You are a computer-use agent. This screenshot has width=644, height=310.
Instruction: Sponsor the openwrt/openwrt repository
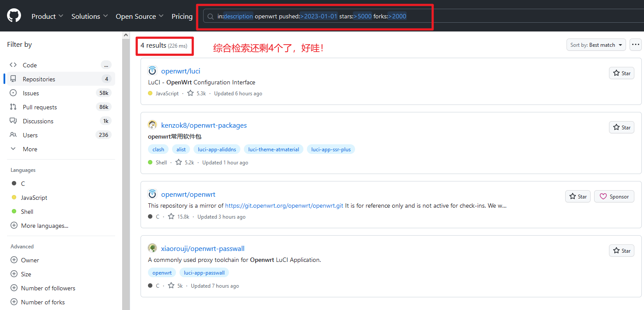(x=614, y=196)
